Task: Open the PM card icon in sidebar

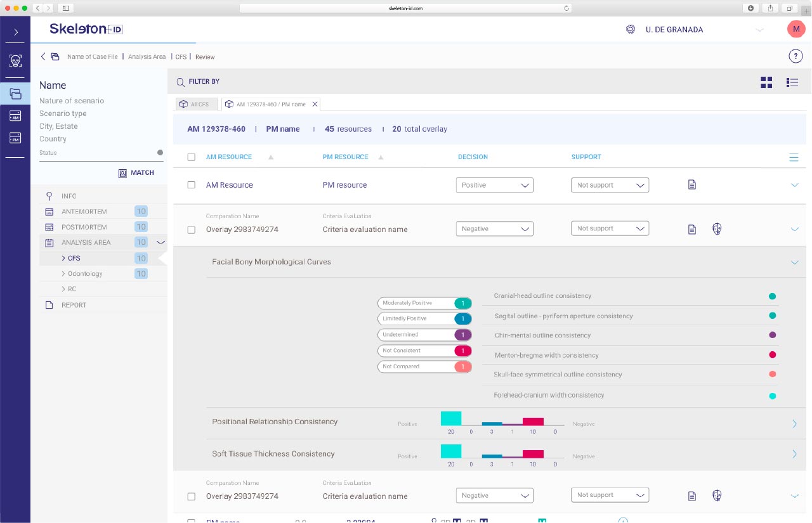Action: (x=15, y=138)
